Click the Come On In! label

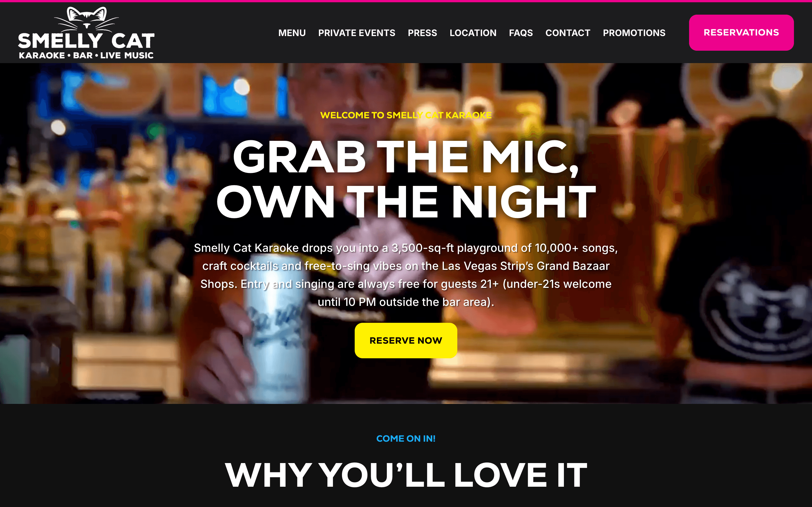point(406,439)
